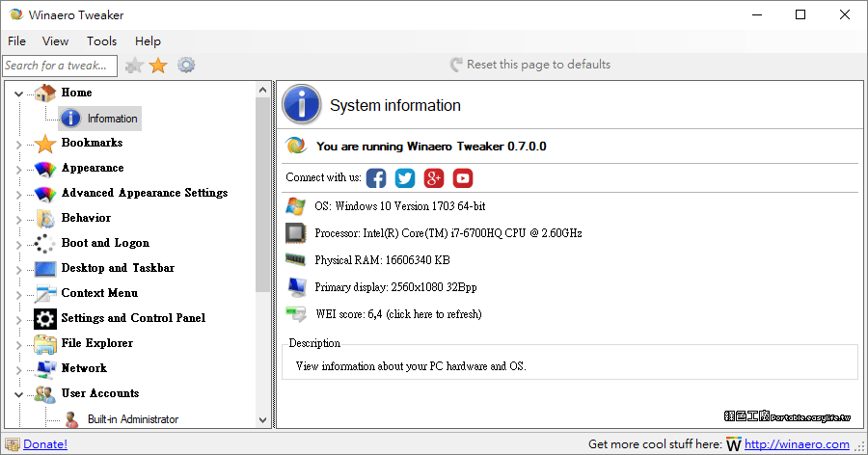Click the Bookmarks star icon in tree

click(44, 144)
